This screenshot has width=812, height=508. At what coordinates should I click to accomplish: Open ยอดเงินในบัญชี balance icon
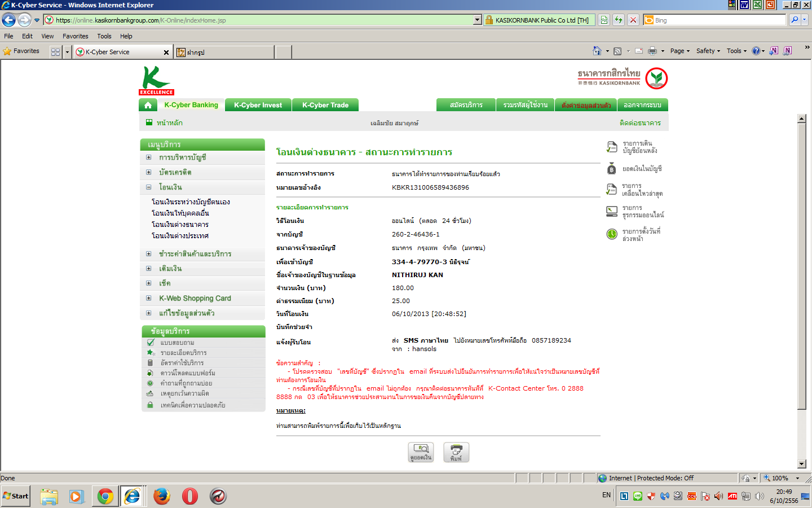pyautogui.click(x=612, y=169)
